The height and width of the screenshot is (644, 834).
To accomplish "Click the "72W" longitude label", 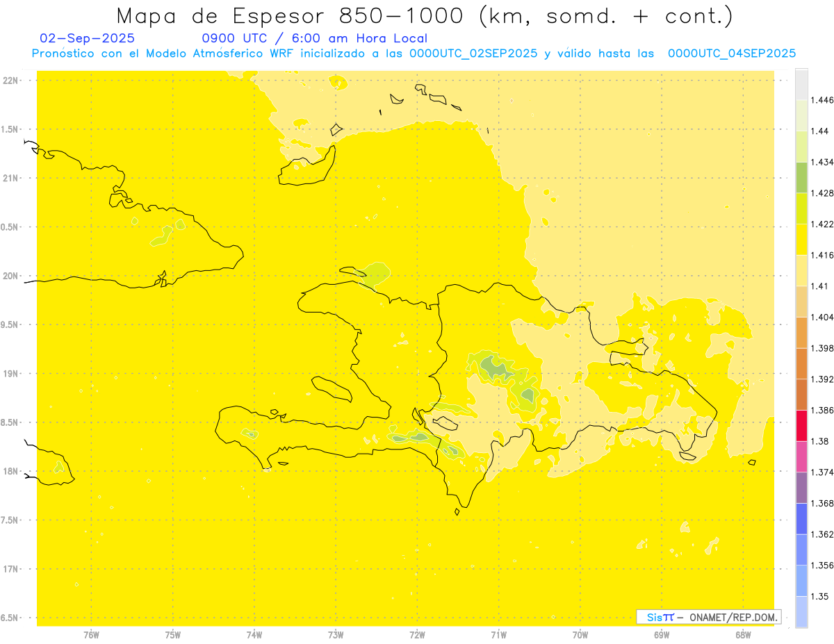I will pyautogui.click(x=417, y=635).
